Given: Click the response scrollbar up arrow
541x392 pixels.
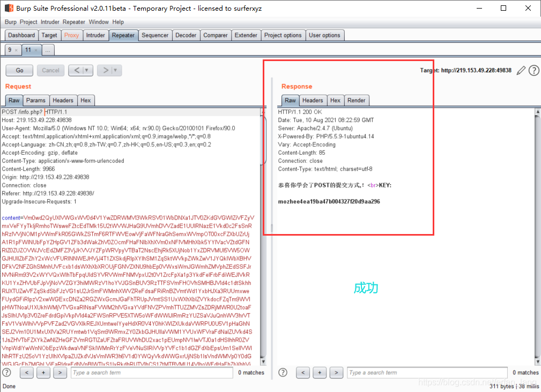Looking at the screenshot, I should click(x=538, y=111).
